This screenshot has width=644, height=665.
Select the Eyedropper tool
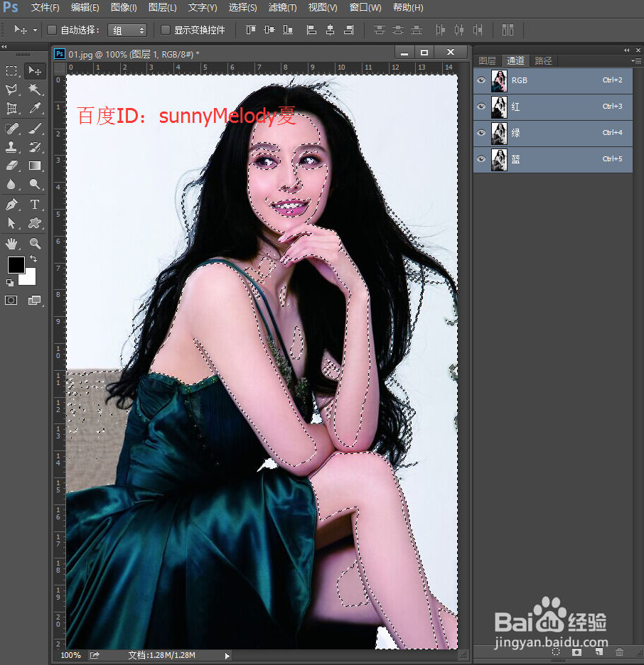[34, 109]
